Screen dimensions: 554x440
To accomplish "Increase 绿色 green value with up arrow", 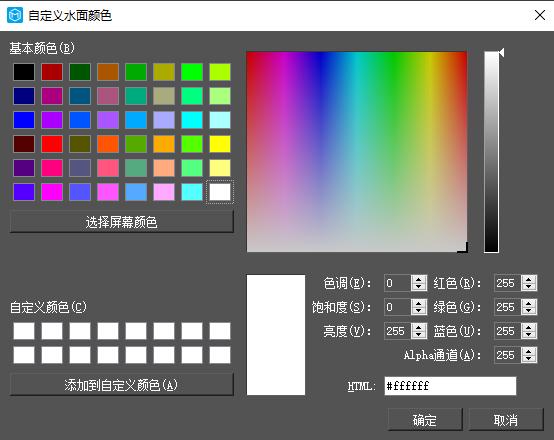I will coord(529,303).
